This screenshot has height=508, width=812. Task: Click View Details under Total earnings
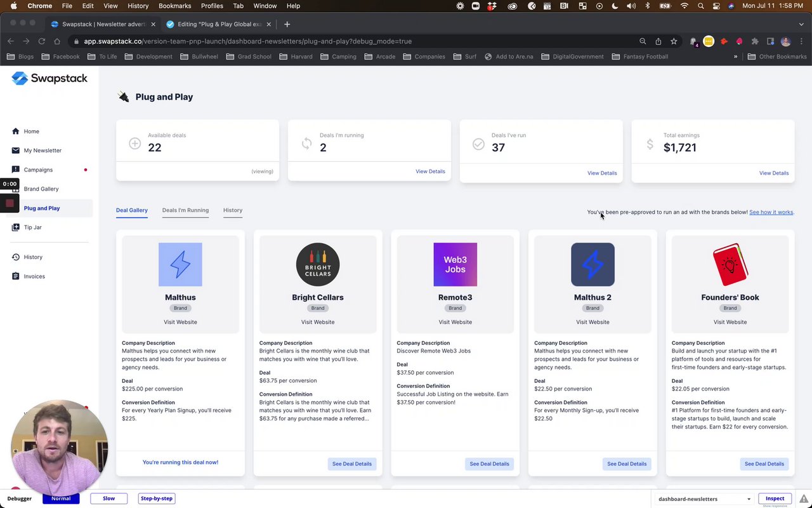pos(774,173)
